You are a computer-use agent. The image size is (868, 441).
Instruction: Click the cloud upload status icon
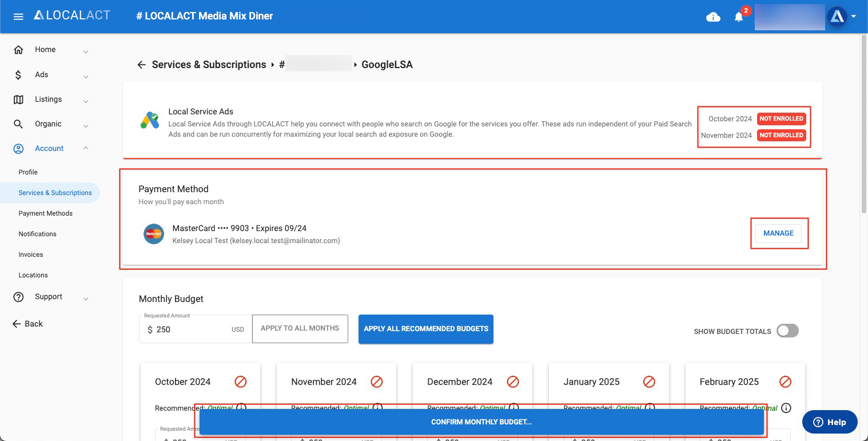coord(713,17)
